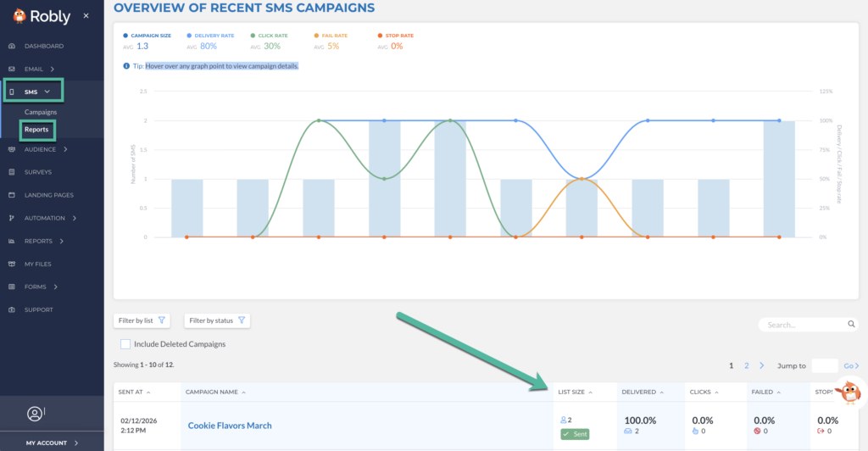868x451 pixels.
Task: Open the Filter by list dropdown
Action: [142, 320]
